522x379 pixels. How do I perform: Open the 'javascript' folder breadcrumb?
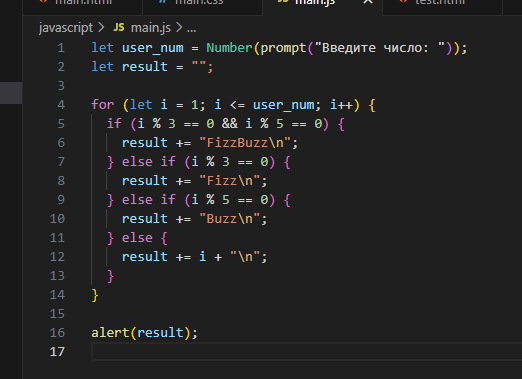(66, 28)
